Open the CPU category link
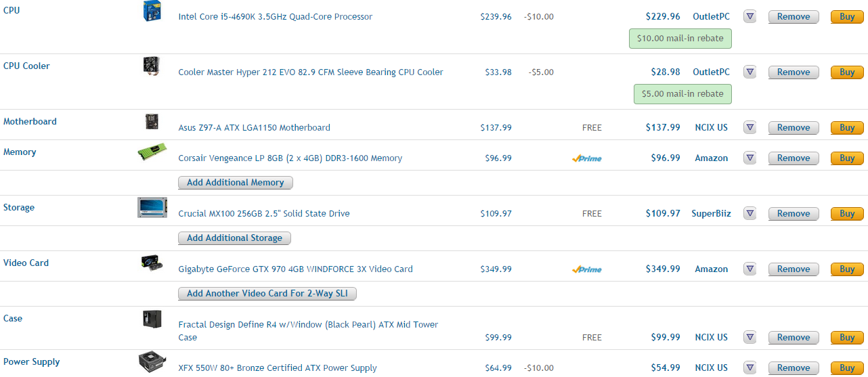The image size is (868, 377). (12, 10)
